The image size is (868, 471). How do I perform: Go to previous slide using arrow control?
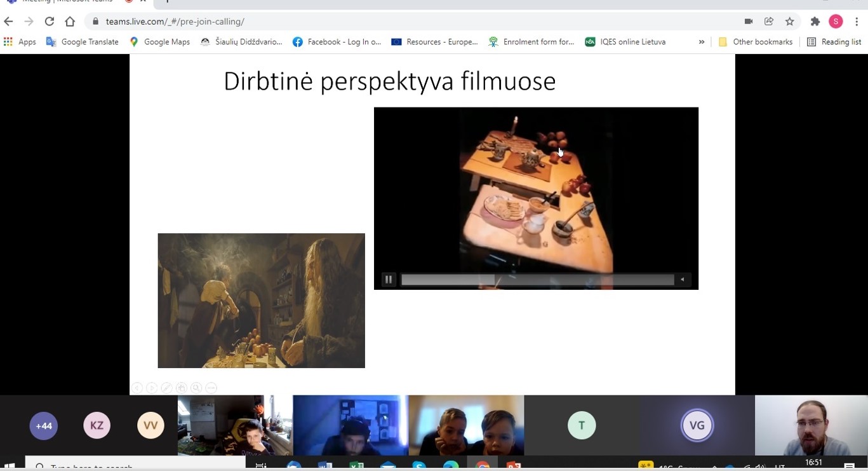pyautogui.click(x=137, y=388)
